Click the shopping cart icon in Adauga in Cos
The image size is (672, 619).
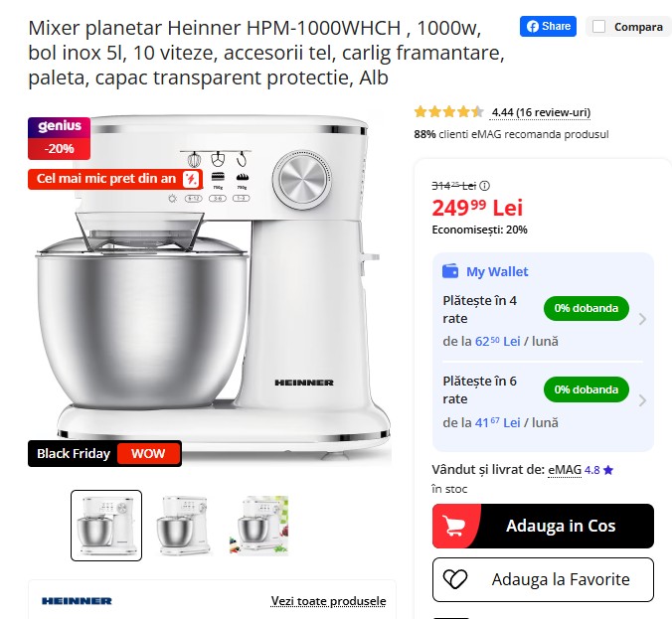point(454,526)
